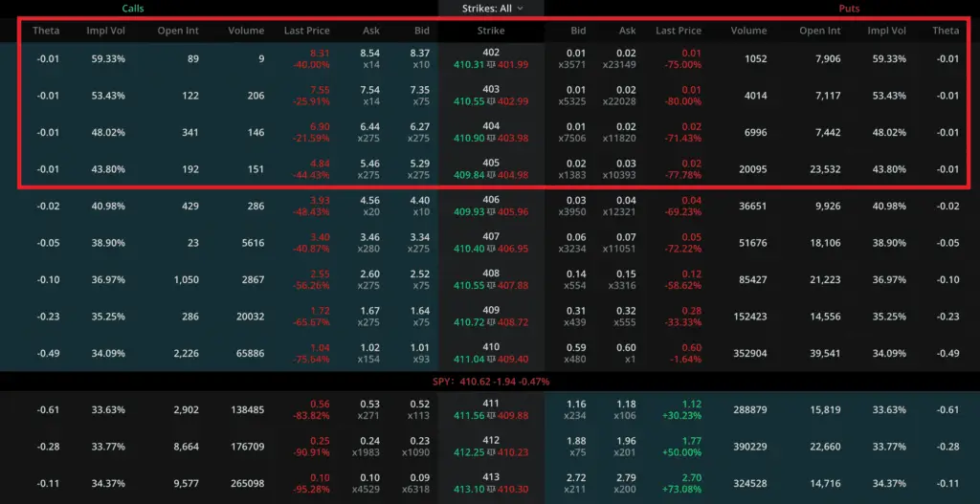Click the scale icon in strike 409 row
The height and width of the screenshot is (504, 980).
coord(491,322)
